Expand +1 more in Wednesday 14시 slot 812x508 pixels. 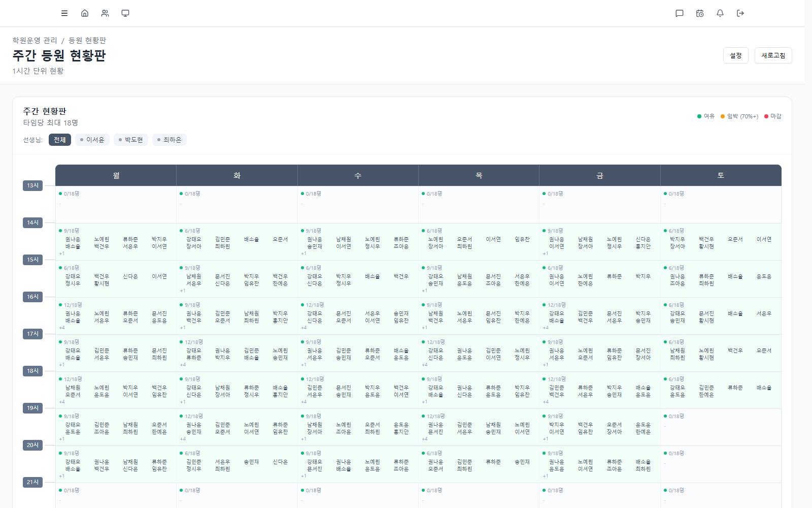tap(303, 253)
